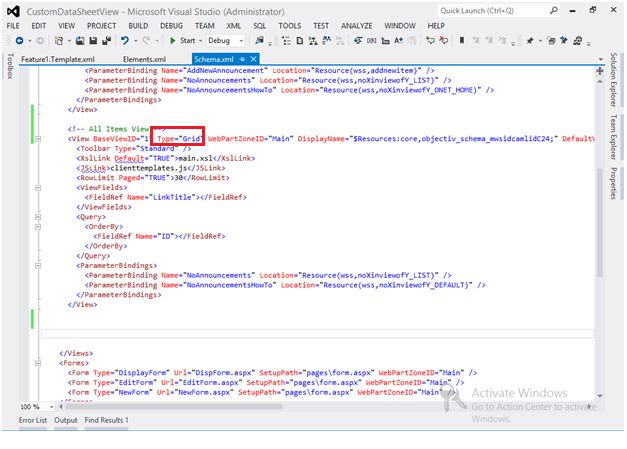Switch to the Elements.xml tab

pos(144,59)
